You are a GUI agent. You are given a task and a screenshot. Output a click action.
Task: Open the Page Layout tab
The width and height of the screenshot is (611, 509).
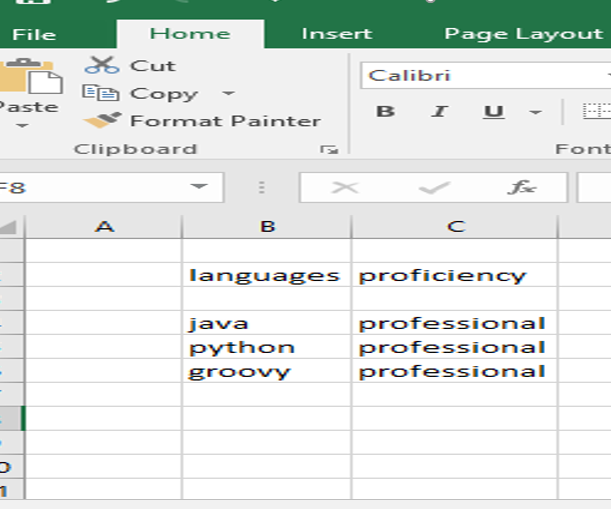point(524,34)
